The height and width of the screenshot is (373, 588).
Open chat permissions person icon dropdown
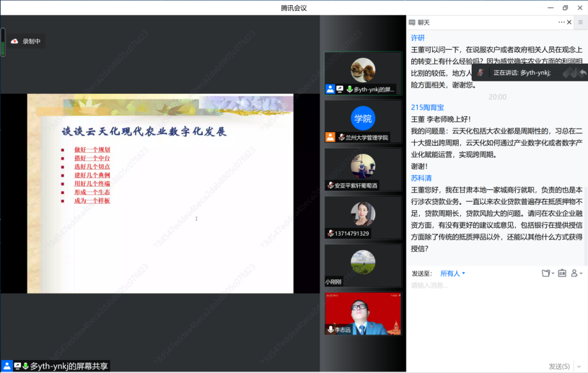click(576, 273)
